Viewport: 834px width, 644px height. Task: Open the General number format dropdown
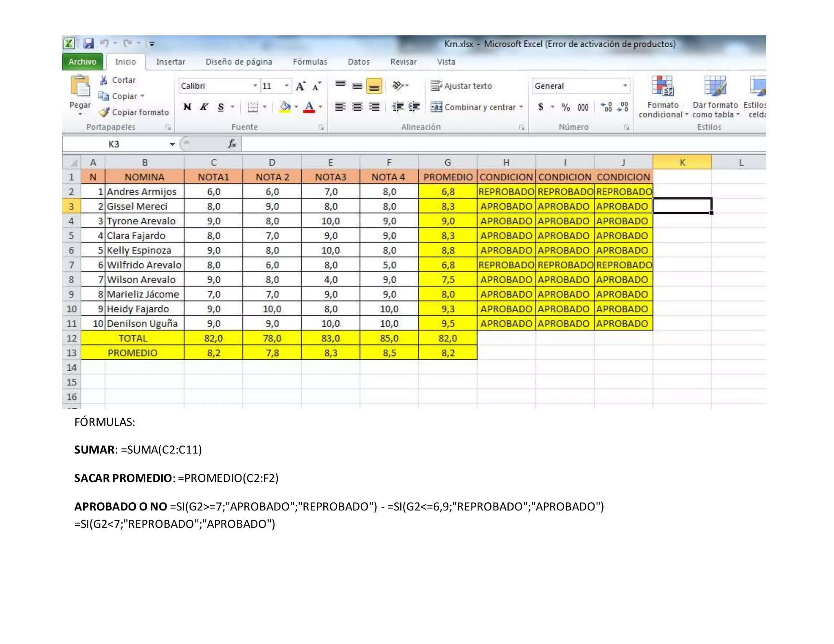[x=624, y=86]
